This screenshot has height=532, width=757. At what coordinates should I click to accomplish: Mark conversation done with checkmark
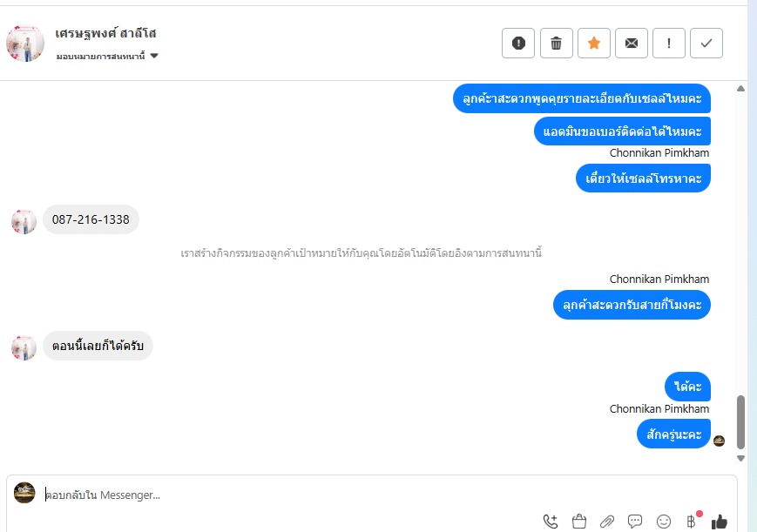tap(706, 44)
